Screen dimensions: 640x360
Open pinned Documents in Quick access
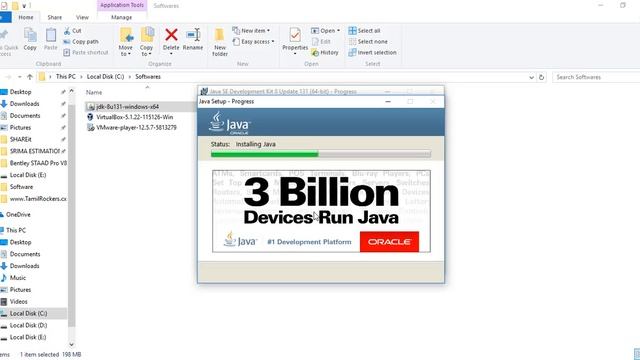[25, 116]
